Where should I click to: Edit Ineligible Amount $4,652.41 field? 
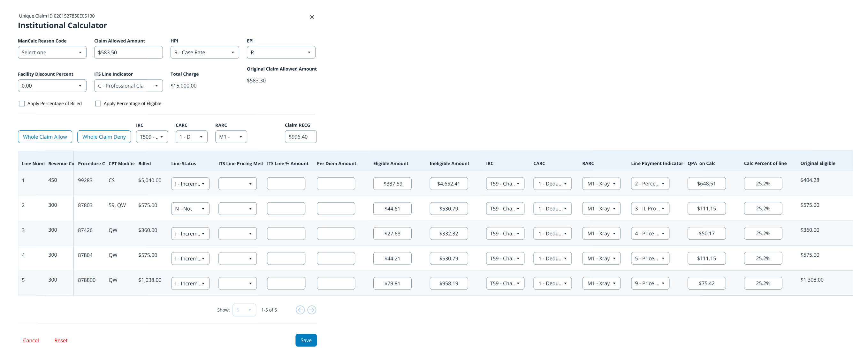pos(449,184)
